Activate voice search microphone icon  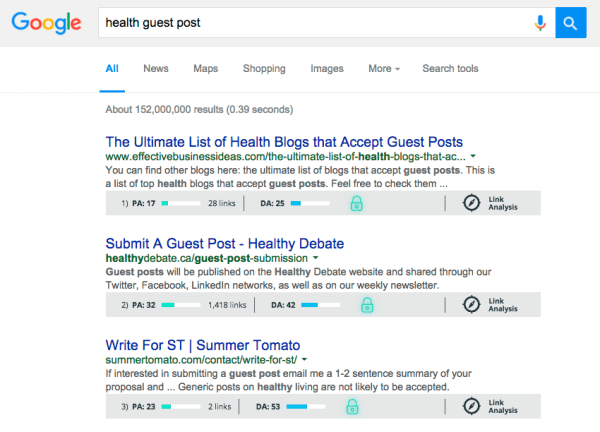(540, 23)
